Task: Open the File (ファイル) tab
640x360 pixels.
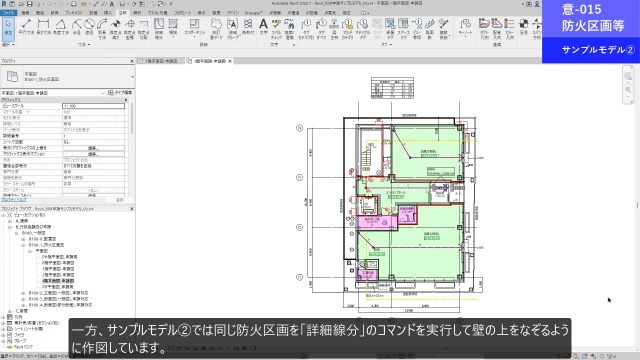Action: 8,13
